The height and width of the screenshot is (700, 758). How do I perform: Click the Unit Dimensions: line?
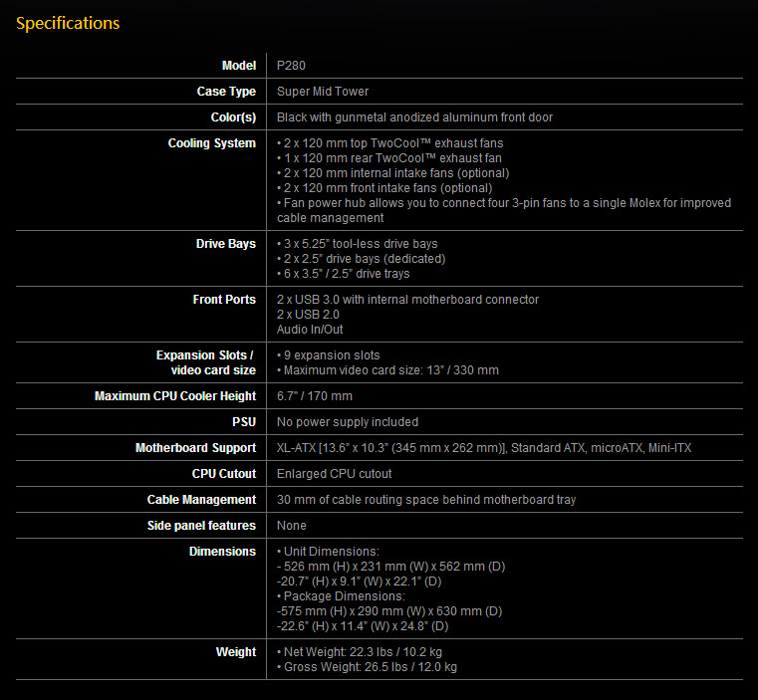tap(329, 551)
